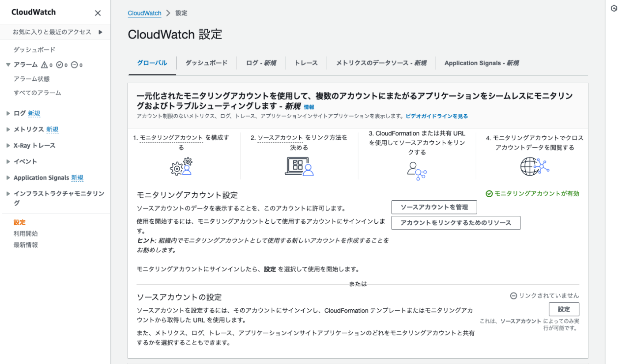
Task: Open アラーム状態 in the sidebar
Action: click(31, 79)
